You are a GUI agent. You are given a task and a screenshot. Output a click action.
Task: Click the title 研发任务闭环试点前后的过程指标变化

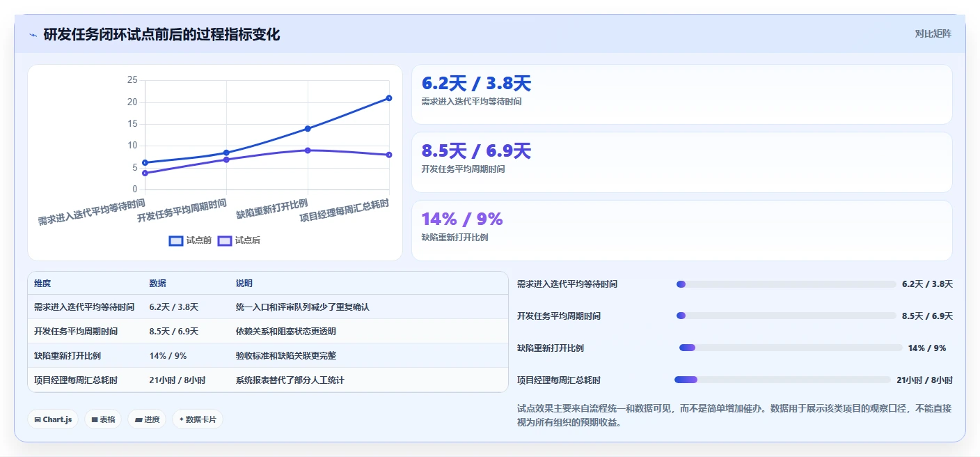tap(161, 34)
